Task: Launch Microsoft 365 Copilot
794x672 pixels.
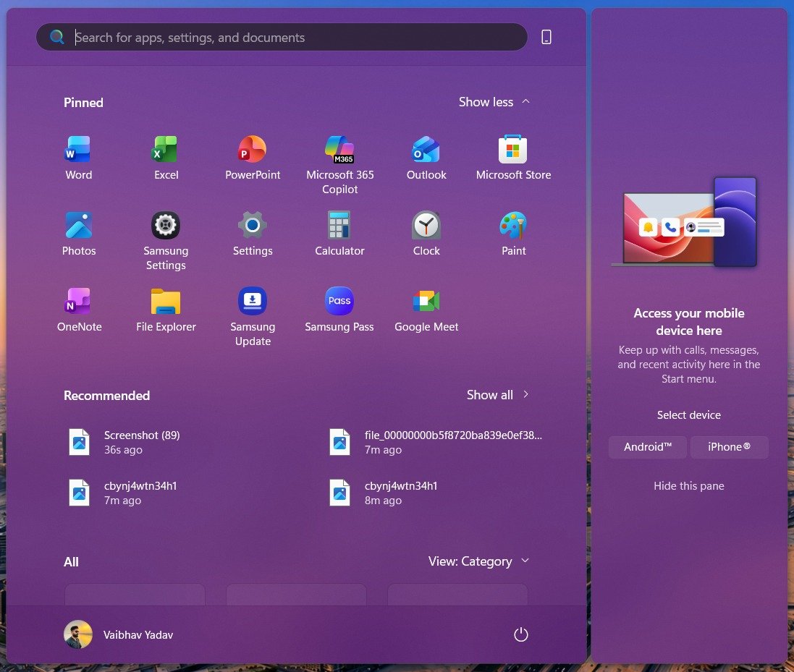Action: (339, 166)
